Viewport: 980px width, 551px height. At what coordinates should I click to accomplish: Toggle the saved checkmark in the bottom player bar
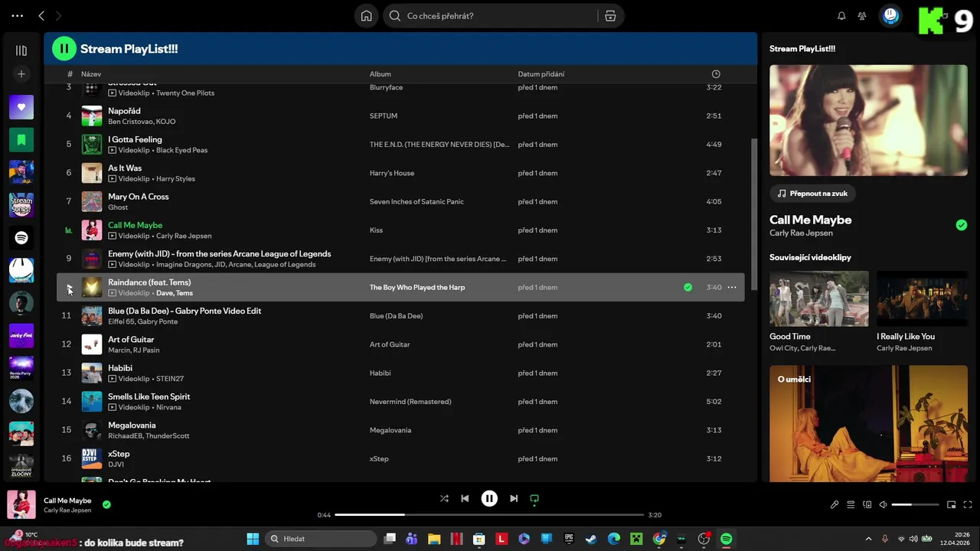(106, 504)
